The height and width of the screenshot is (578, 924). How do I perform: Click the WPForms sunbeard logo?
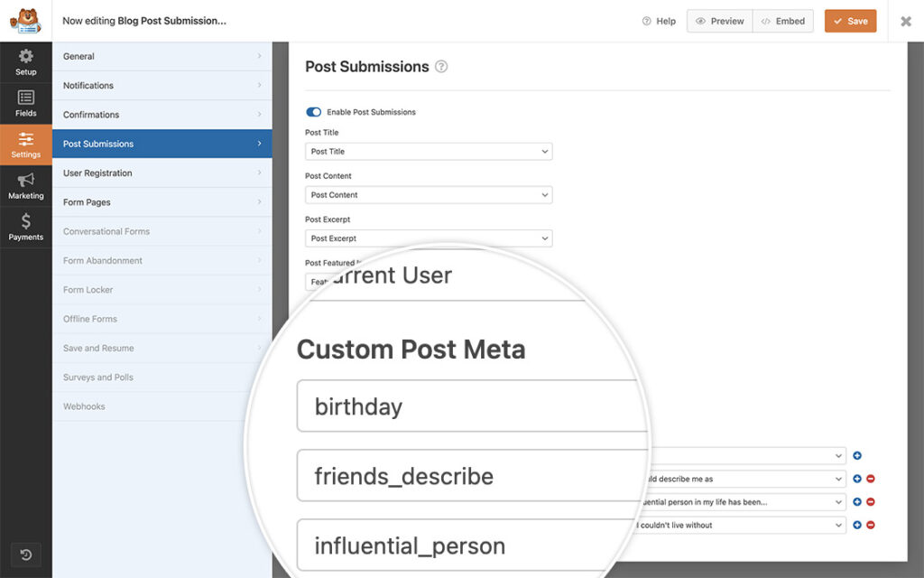click(x=25, y=21)
